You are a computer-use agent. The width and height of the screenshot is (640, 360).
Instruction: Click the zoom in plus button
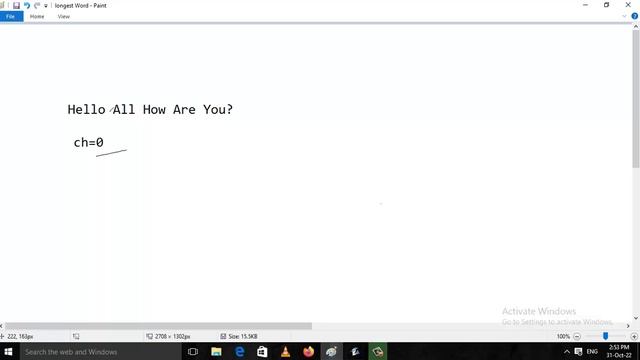coord(634,336)
